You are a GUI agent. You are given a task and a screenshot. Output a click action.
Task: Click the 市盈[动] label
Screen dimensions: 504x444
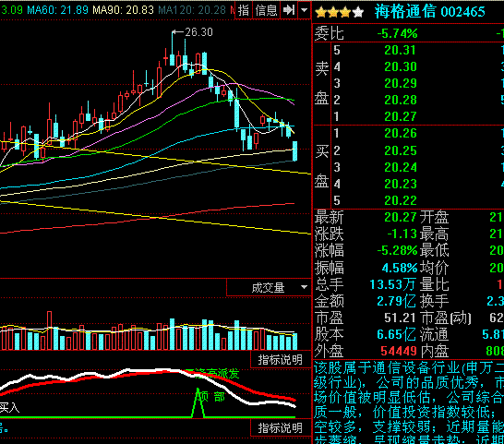(x=446, y=318)
